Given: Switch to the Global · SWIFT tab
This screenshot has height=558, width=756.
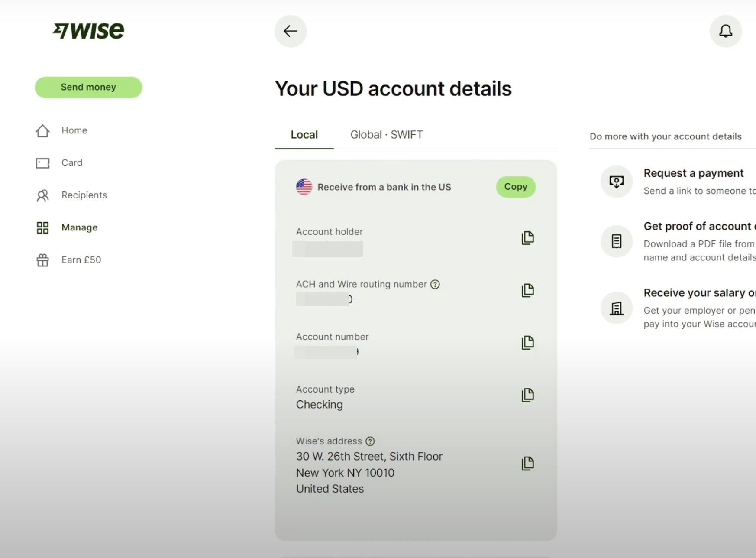Looking at the screenshot, I should (386, 135).
